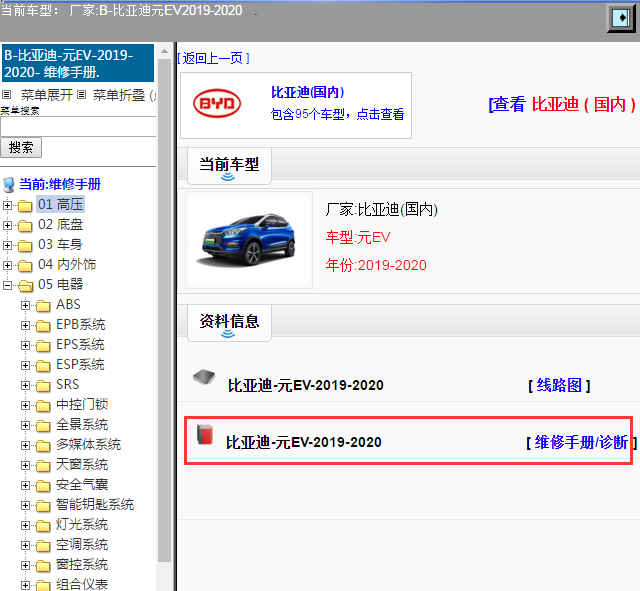The height and width of the screenshot is (591, 640).
Task: Click 菜单展开 text
Action: click(47, 95)
